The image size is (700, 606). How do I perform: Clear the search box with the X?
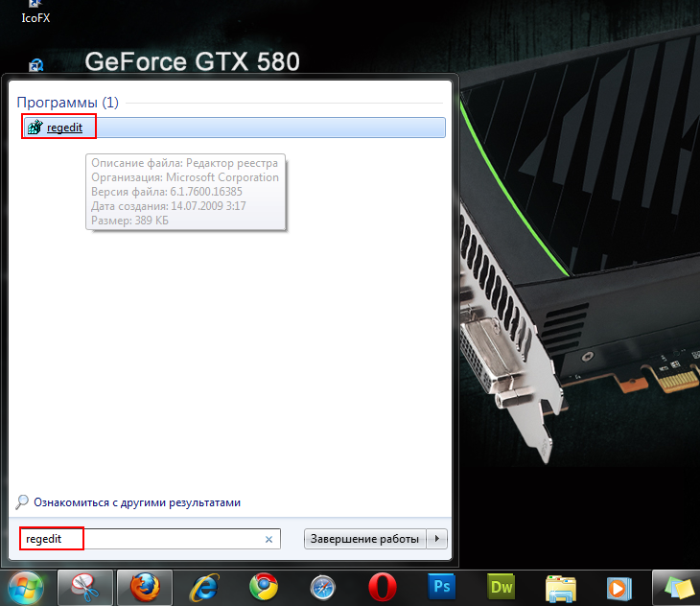click(268, 540)
